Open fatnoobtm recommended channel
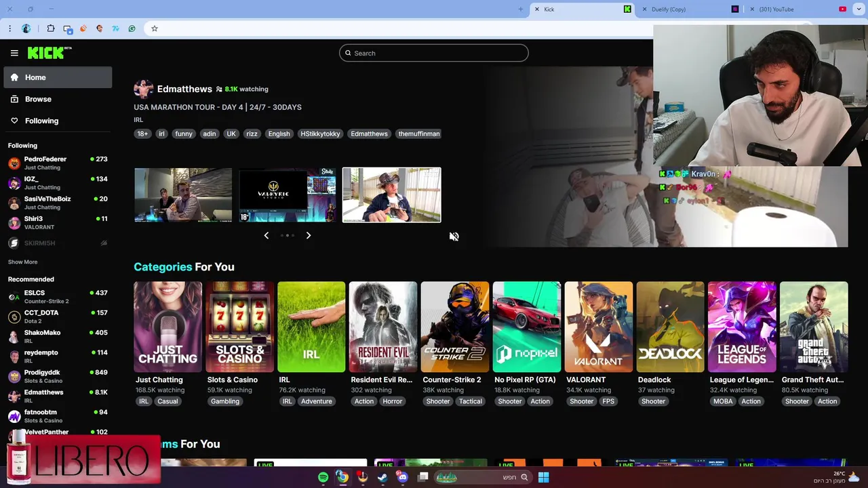The height and width of the screenshot is (488, 868). point(58,415)
